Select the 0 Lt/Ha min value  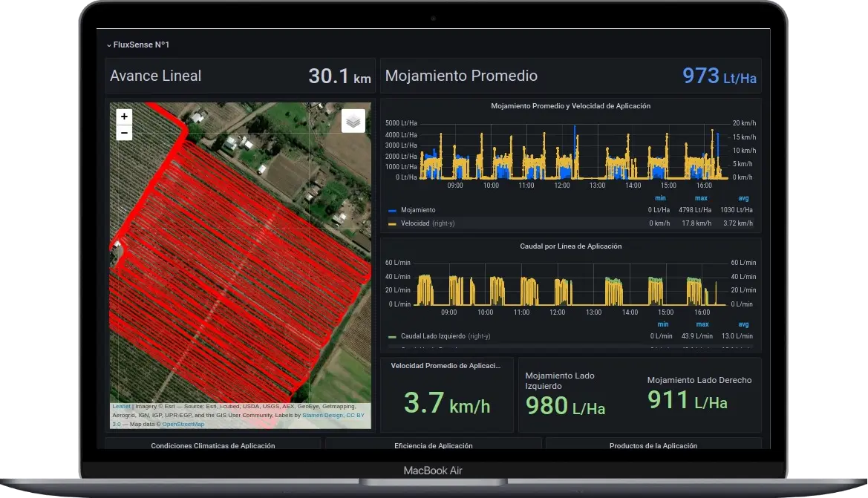pos(659,210)
